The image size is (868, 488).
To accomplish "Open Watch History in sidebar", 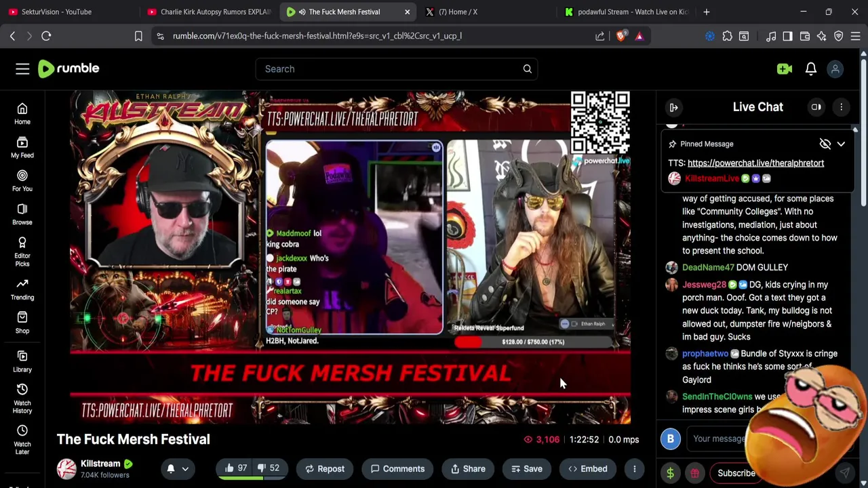I will pos(22,399).
